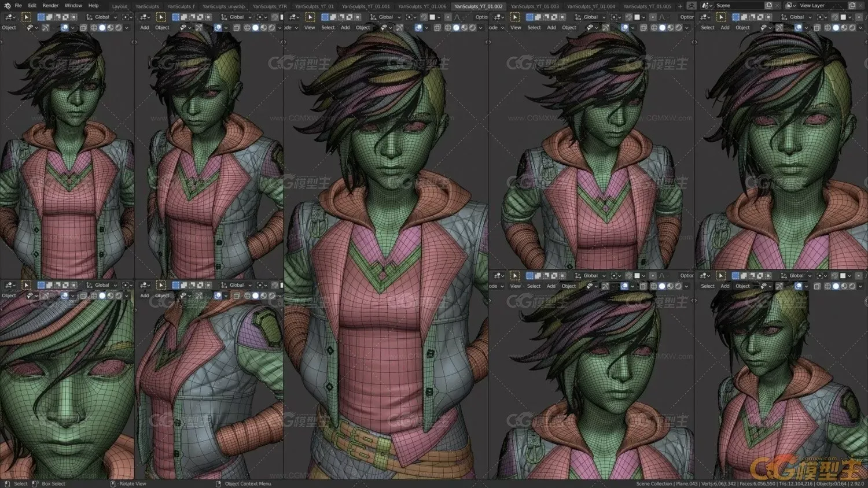Switch to the YanSculpts_YT_01.005 workspace tab
868x488 pixels.
click(x=647, y=6)
